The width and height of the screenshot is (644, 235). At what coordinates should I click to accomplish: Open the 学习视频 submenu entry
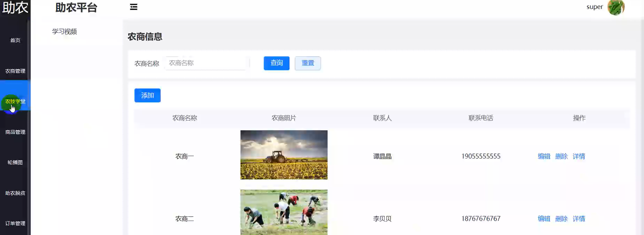[x=64, y=32]
